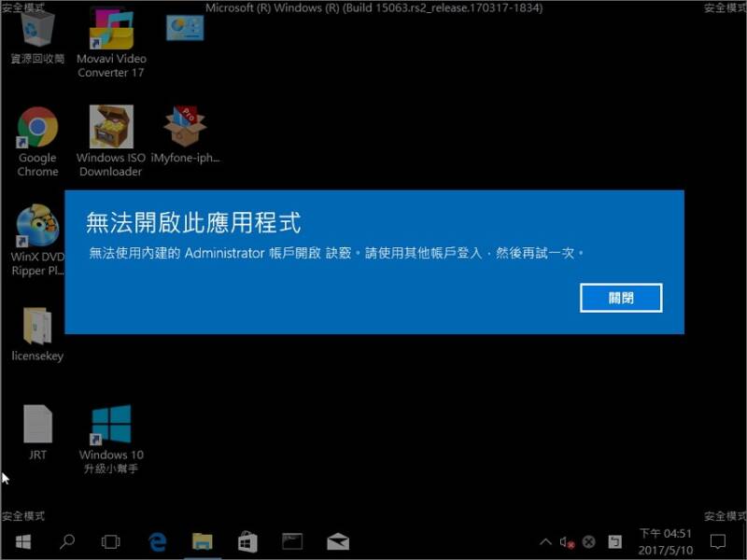Open the command prompt taskbar icon
The height and width of the screenshot is (560, 747).
coord(292,542)
